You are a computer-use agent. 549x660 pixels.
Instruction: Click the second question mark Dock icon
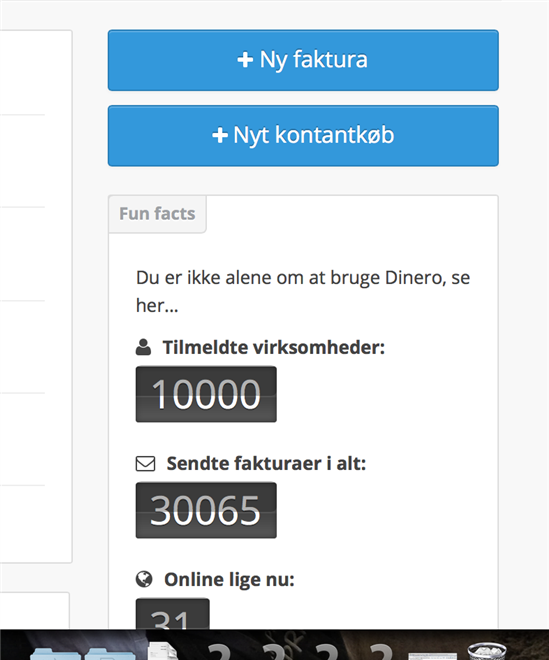(274, 651)
